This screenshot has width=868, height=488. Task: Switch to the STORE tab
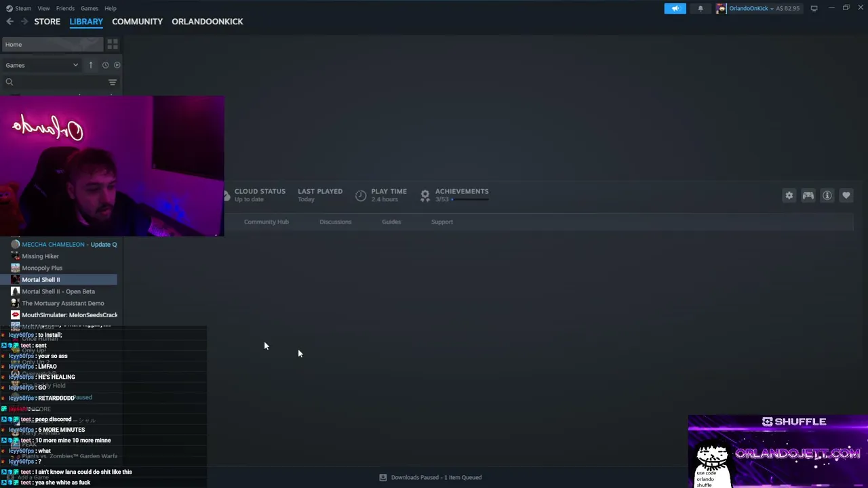[x=47, y=22]
